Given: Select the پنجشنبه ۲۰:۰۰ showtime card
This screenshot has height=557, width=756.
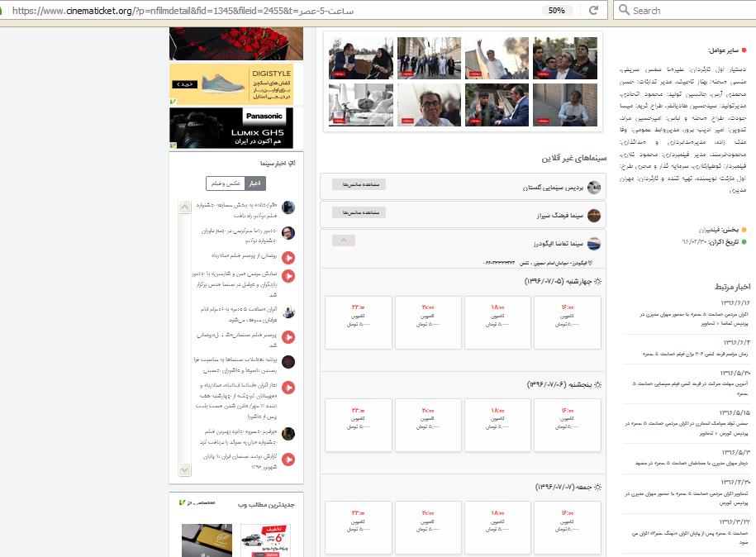Looking at the screenshot, I should click(428, 426).
